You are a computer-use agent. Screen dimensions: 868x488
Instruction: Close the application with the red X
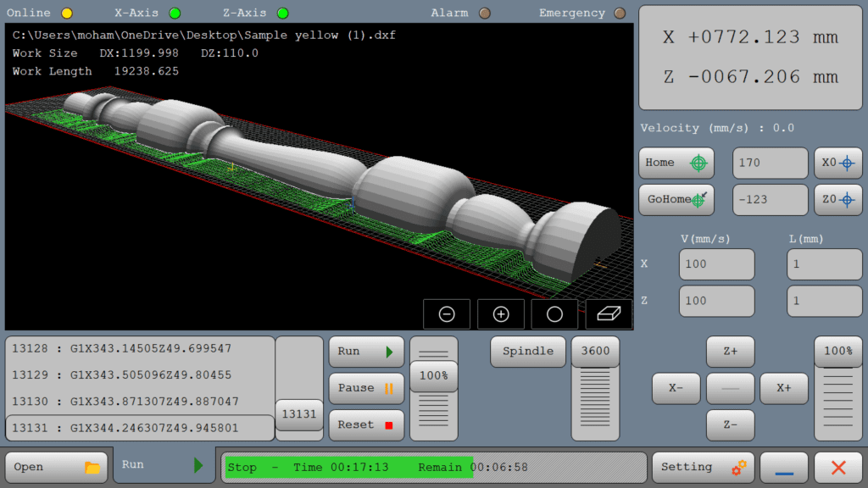tap(838, 467)
